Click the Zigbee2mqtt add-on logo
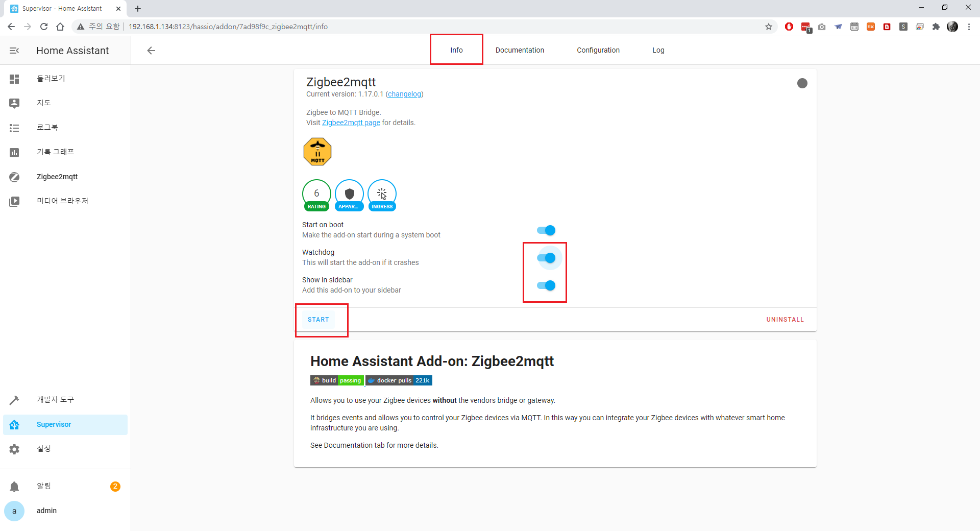 317,152
